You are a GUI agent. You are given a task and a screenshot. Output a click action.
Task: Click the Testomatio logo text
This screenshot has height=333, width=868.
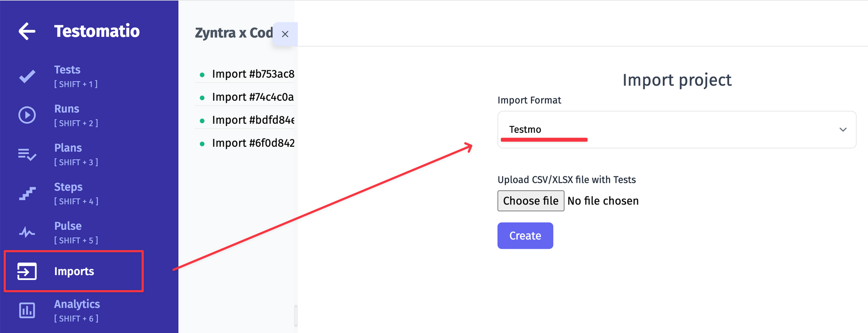[x=97, y=31]
